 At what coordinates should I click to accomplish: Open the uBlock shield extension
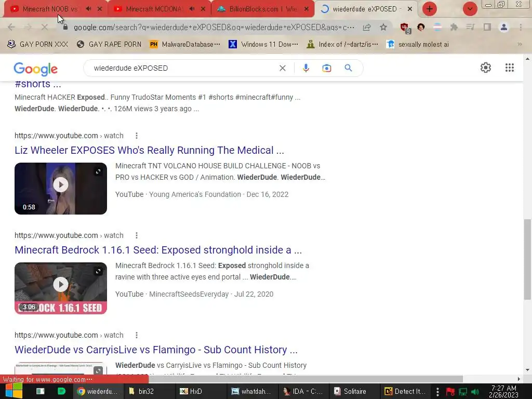[x=405, y=28]
